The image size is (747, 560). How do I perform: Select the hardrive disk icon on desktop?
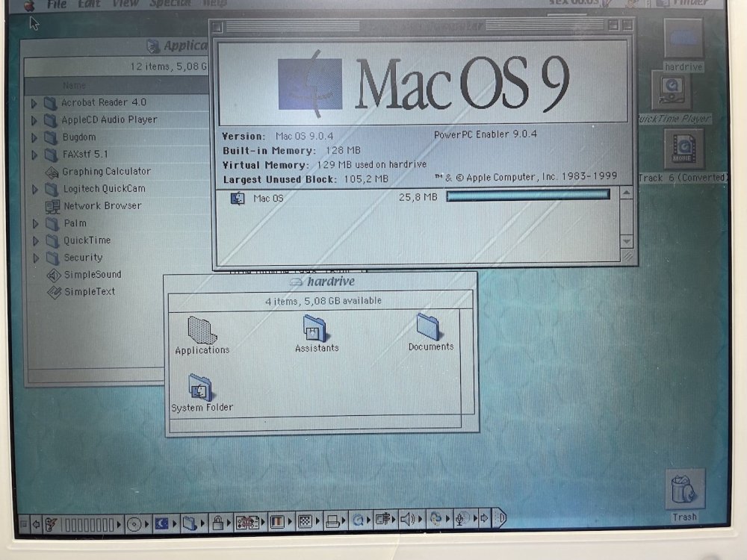point(684,39)
